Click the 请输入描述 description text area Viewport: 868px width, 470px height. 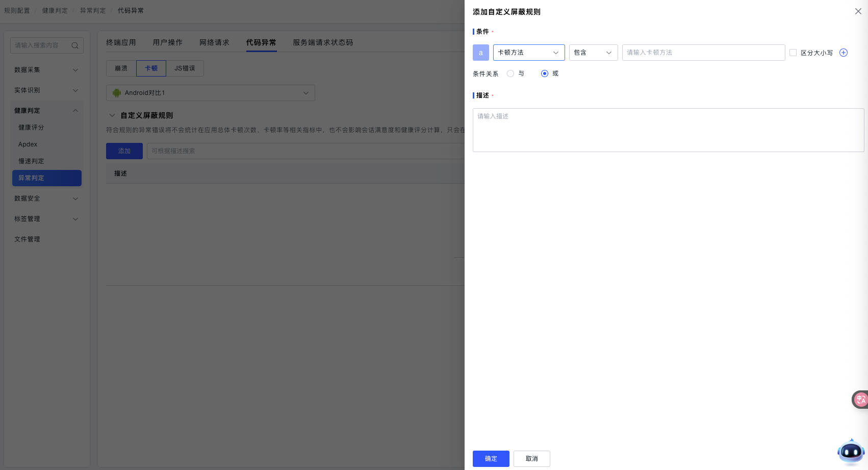[x=668, y=130]
